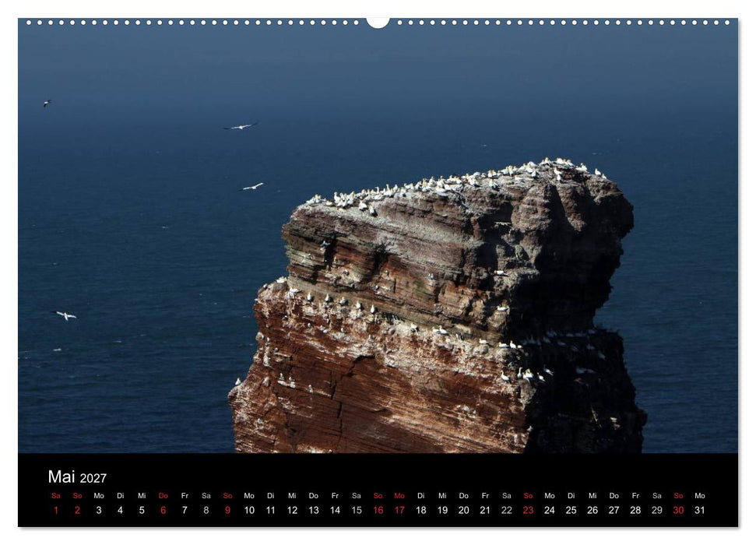Click the red 'Do' label above date 6
The image size is (756, 545).
coord(163,496)
